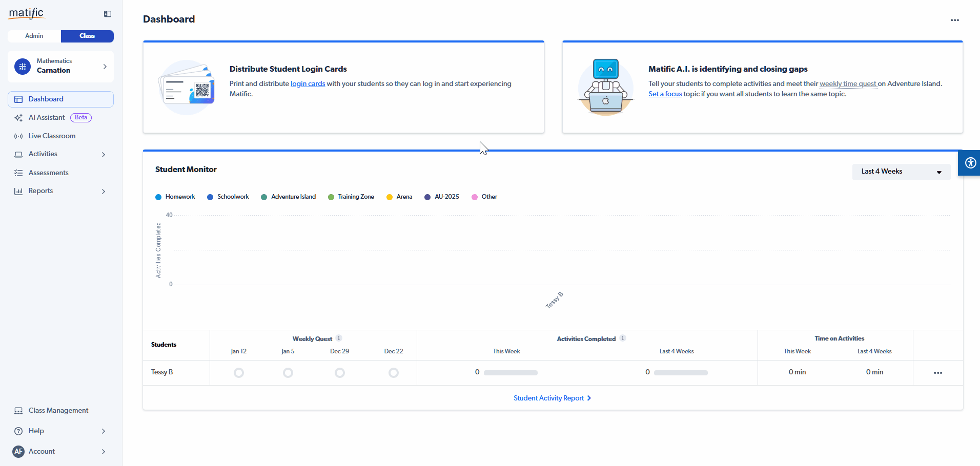The image size is (980, 466).
Task: Click the Activities Completed info icon
Action: (x=623, y=338)
